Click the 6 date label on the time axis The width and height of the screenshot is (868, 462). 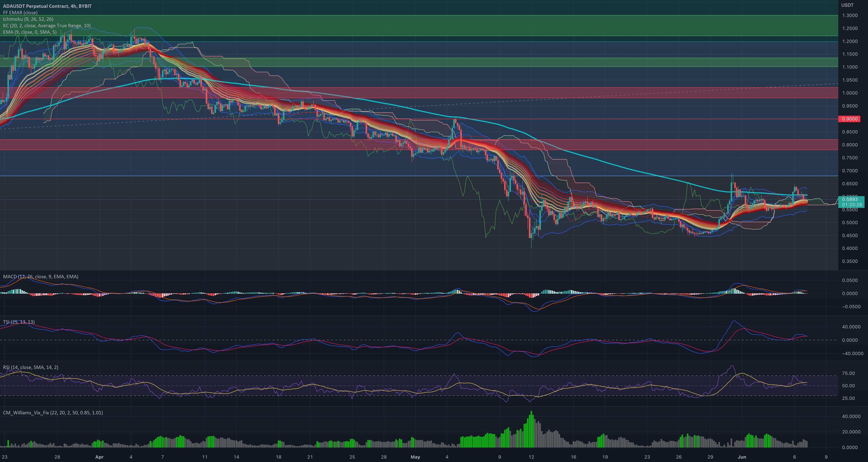794,457
